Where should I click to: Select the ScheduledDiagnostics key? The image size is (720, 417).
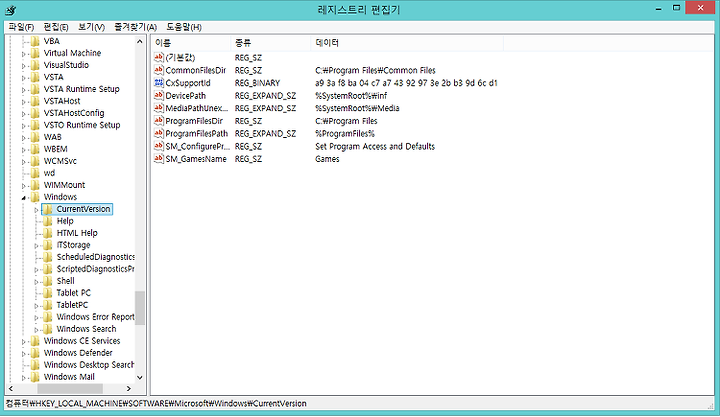pos(95,257)
